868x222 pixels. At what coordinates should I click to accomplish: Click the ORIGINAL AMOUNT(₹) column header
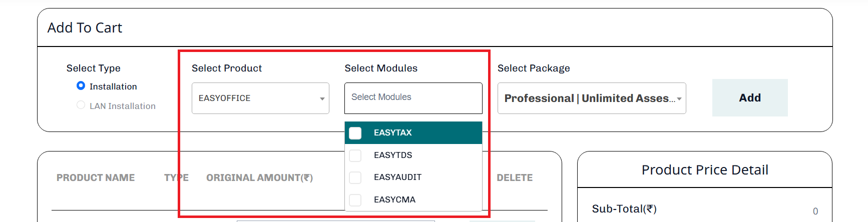259,177
